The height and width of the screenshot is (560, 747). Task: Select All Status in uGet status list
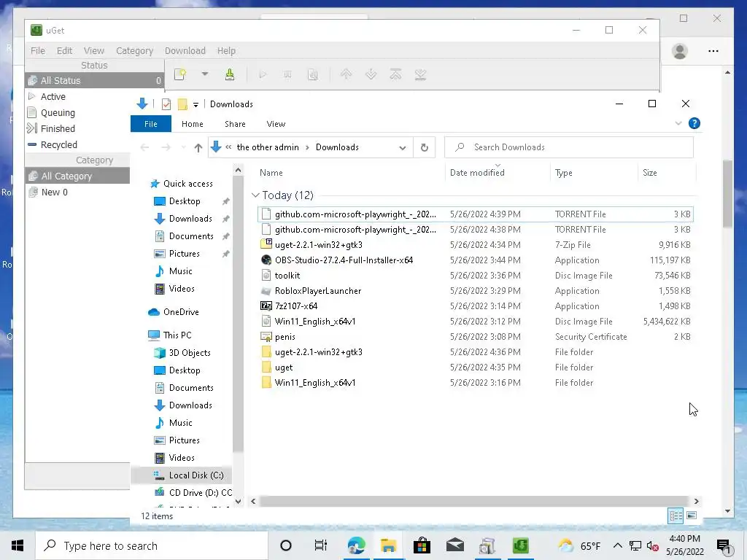pos(94,80)
